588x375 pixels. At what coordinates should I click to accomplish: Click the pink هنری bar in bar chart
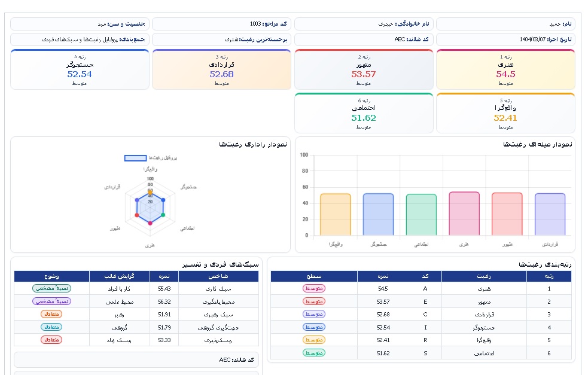click(x=464, y=214)
